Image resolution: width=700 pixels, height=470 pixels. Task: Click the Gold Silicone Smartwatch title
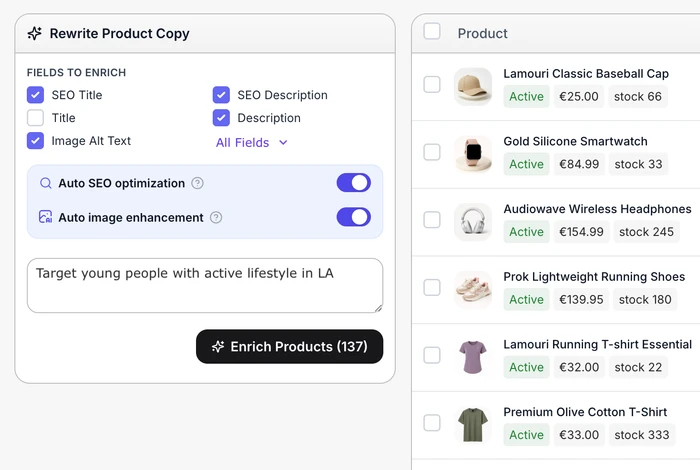tap(575, 141)
